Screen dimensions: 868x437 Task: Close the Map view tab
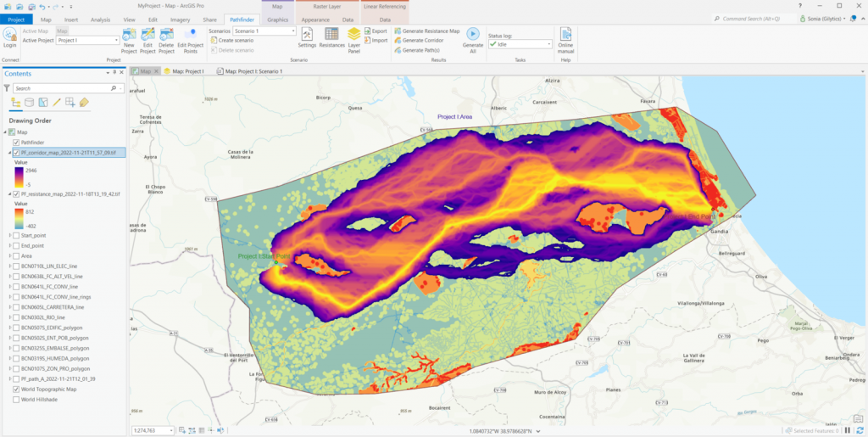coord(156,71)
